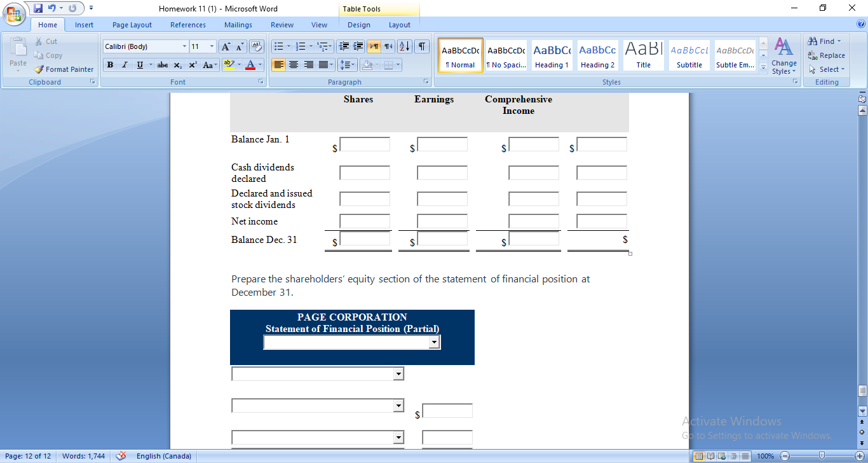Screen dimensions: 868x463
Task: Open the Insert tab
Action: pos(84,25)
